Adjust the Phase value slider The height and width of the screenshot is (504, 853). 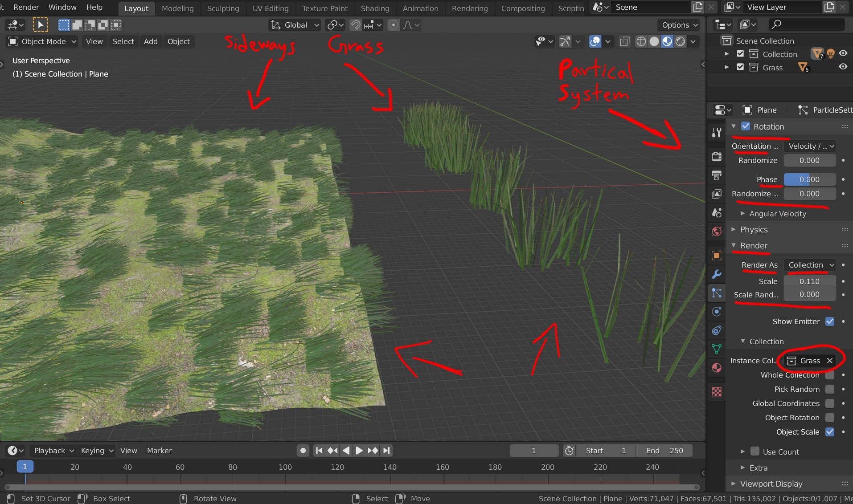click(x=810, y=179)
